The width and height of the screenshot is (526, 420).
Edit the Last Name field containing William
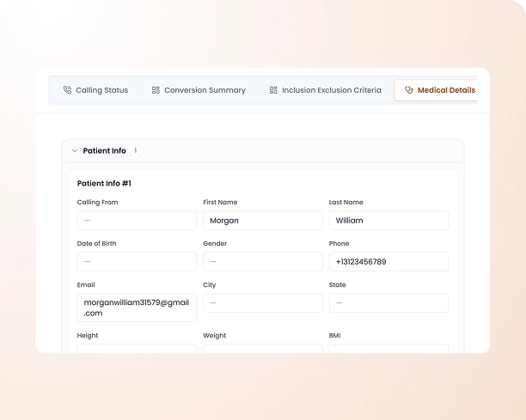click(388, 220)
